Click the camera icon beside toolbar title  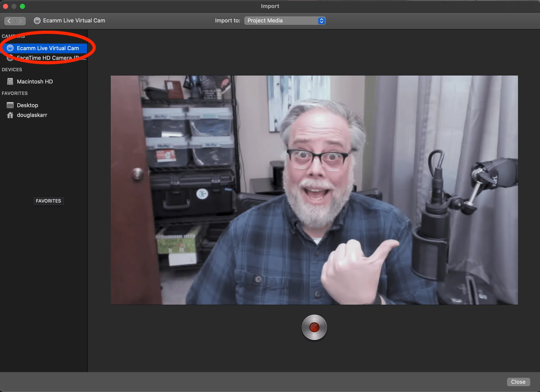(37, 21)
